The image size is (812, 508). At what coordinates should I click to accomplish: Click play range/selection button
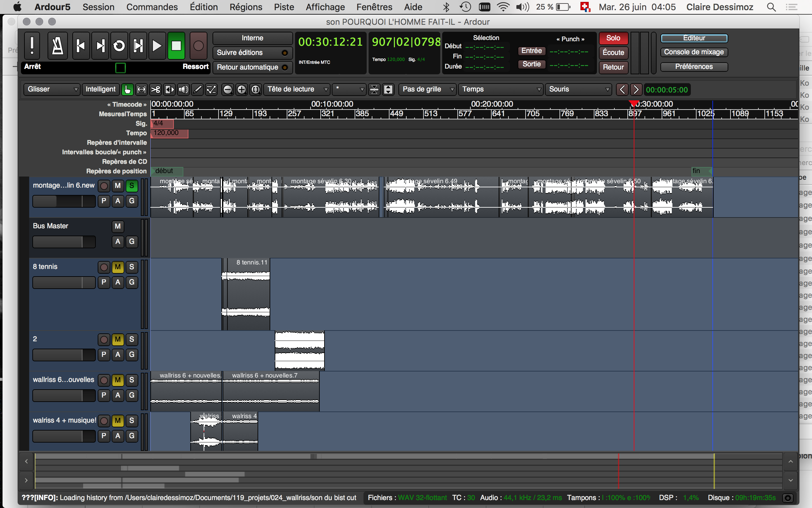click(138, 46)
